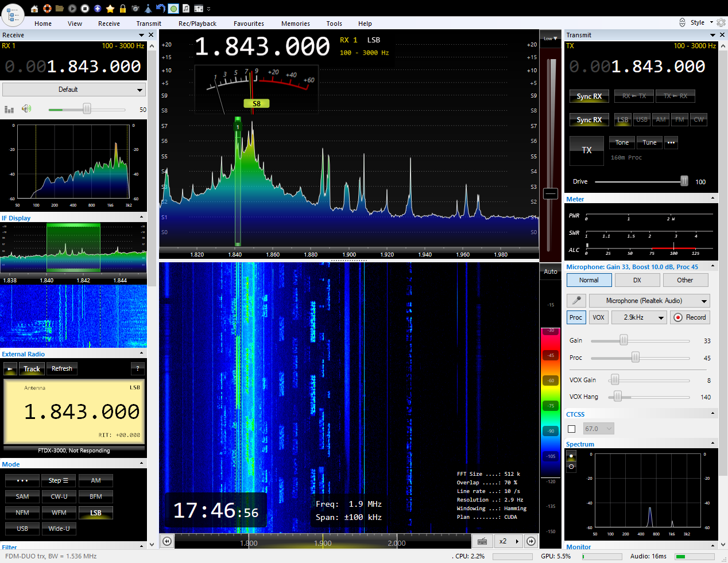Open the Default profile dropdown
728x563 pixels.
point(73,90)
